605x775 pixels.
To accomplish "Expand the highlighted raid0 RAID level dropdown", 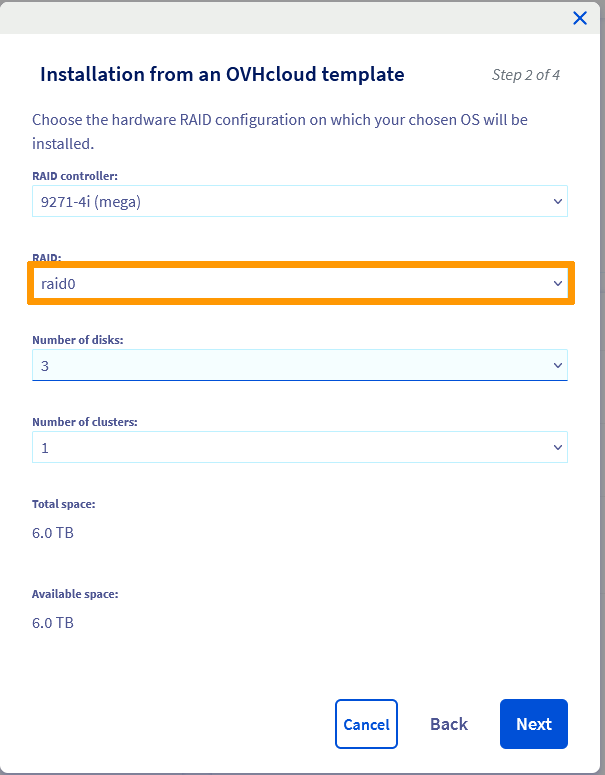I will (290, 284).
